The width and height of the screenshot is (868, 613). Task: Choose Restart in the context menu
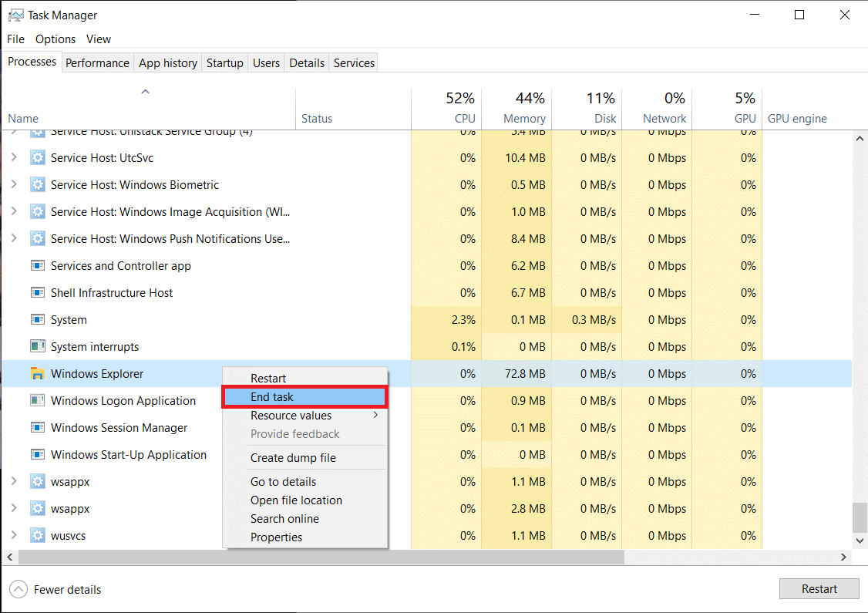304,379
